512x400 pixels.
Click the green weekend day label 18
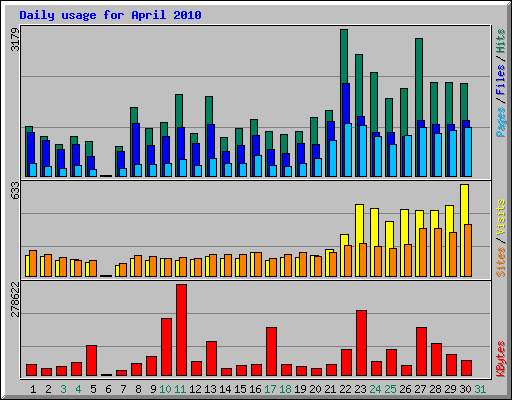tap(285, 389)
